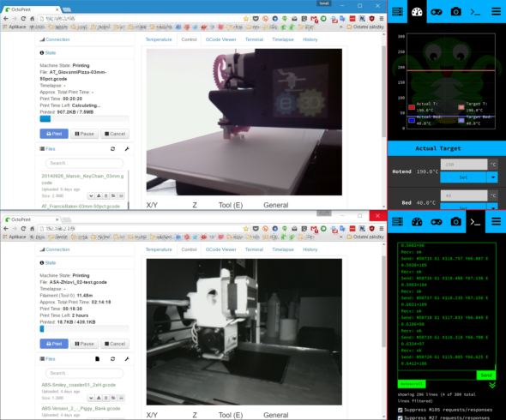Viewport: 506px width, 420px height.
Task: Reload the page in top browser window
Action: point(23,19)
